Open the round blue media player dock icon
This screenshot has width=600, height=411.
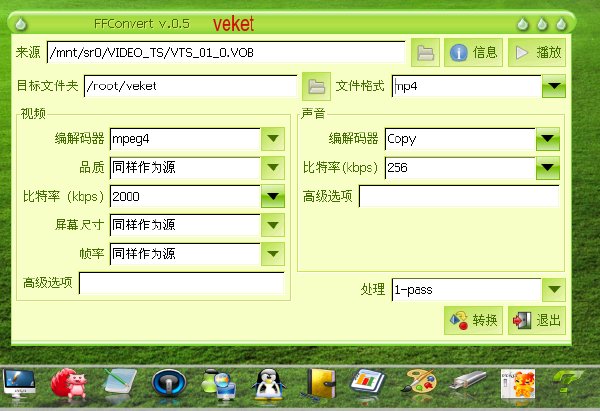pyautogui.click(x=169, y=383)
